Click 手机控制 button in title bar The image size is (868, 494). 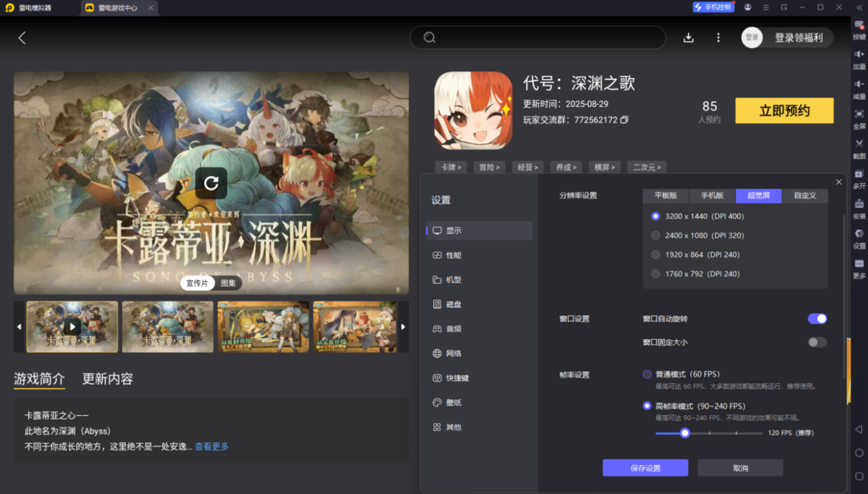point(713,7)
